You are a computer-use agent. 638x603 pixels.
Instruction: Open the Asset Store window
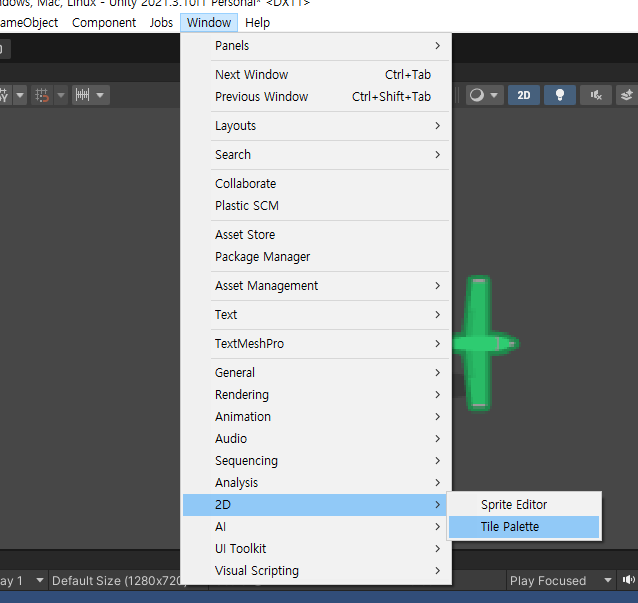(317, 235)
